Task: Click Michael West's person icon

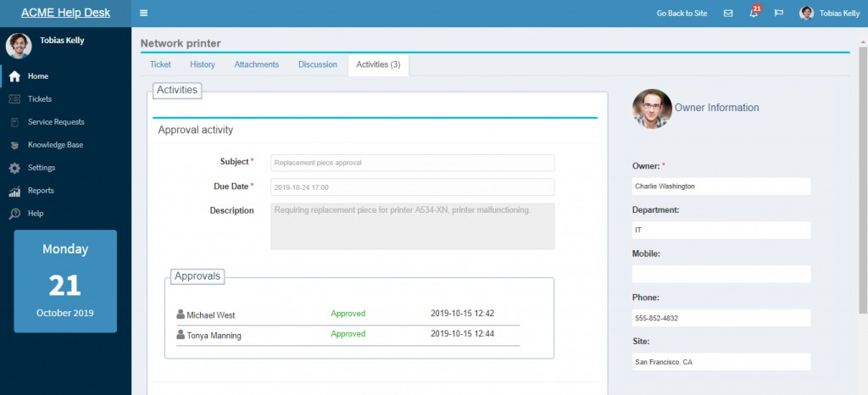Action: click(181, 314)
